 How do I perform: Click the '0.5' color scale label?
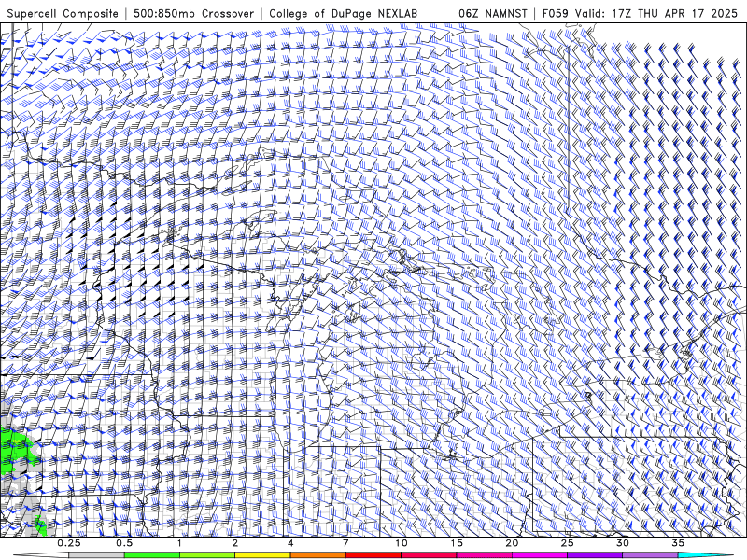pos(124,543)
